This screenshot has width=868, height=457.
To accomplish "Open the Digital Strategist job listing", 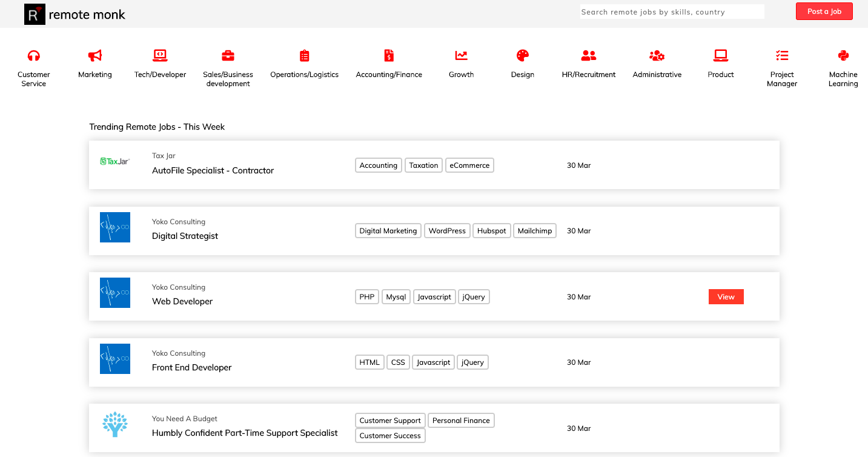I will [x=185, y=236].
